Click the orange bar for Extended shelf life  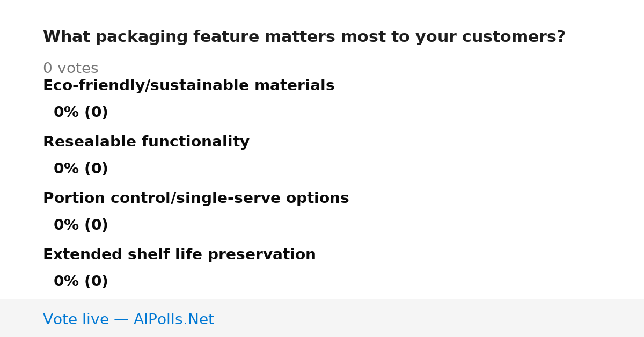[43, 282]
